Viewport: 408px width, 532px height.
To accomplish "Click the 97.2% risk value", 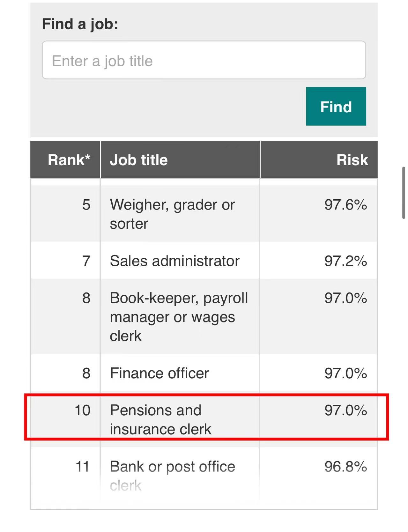I will (345, 261).
